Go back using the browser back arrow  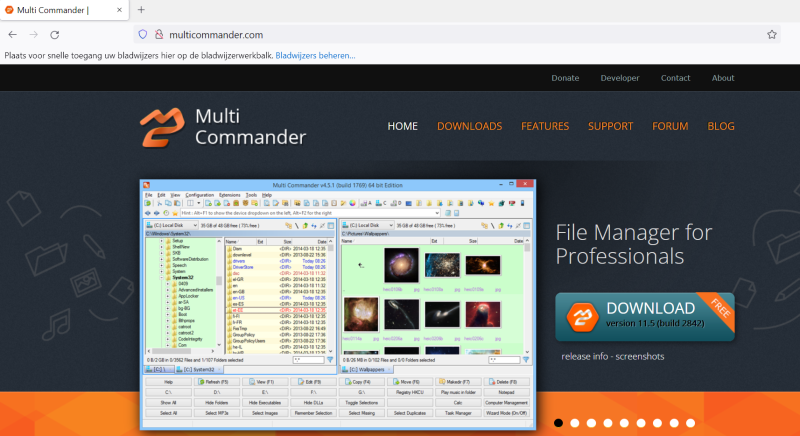13,34
